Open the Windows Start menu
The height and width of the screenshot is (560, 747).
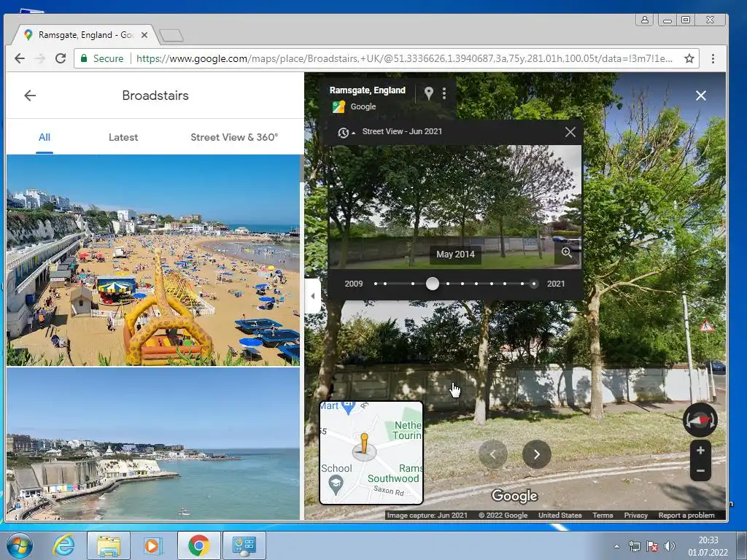pos(19,545)
